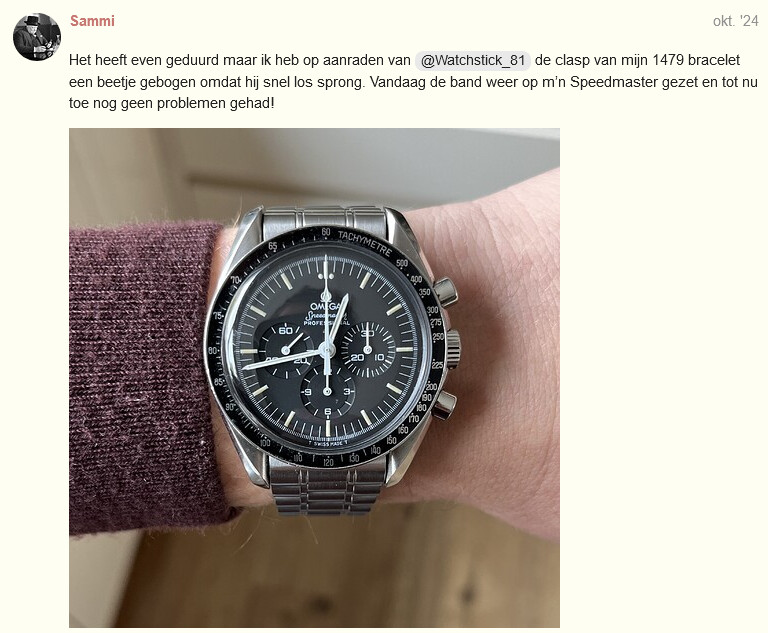768x633 pixels.
Task: Click the upper chronograph pusher in photo
Action: point(445,292)
